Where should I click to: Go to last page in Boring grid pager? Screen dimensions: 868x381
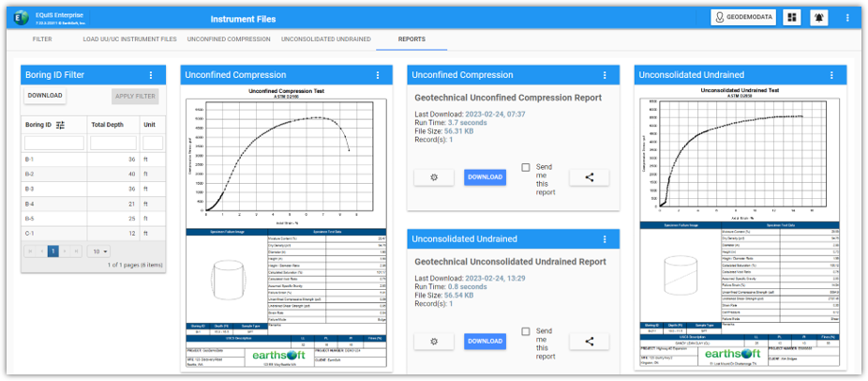click(x=77, y=251)
